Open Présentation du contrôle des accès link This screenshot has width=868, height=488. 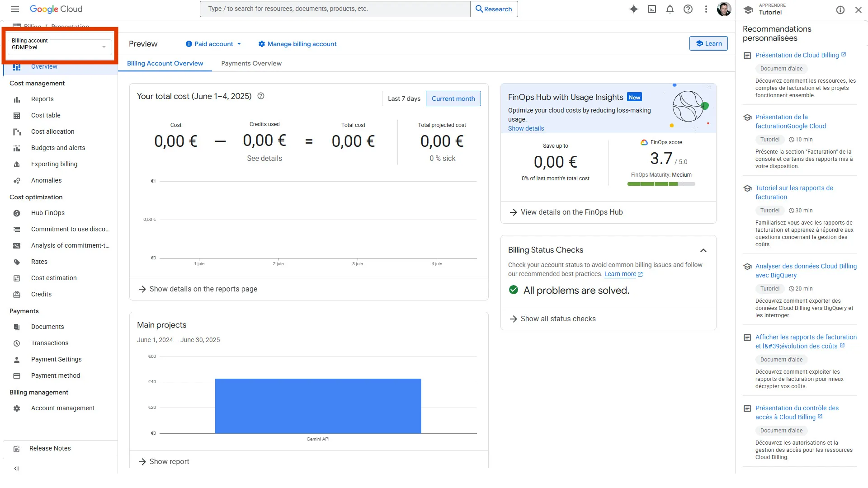pyautogui.click(x=797, y=413)
